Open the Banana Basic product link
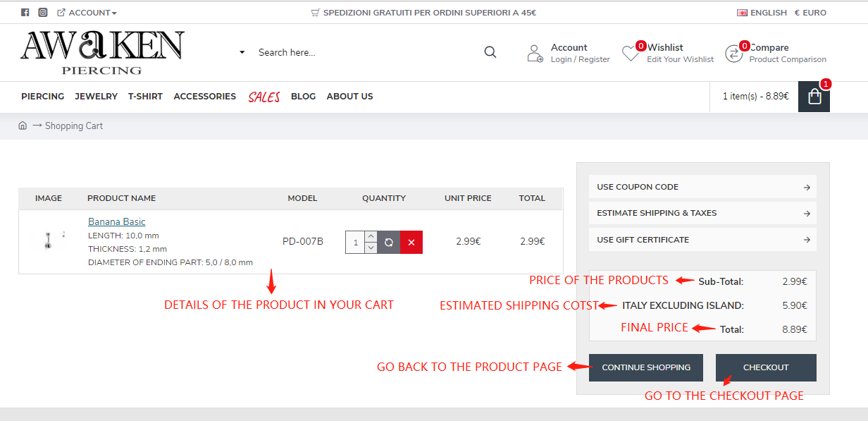The image size is (868, 421). click(117, 221)
